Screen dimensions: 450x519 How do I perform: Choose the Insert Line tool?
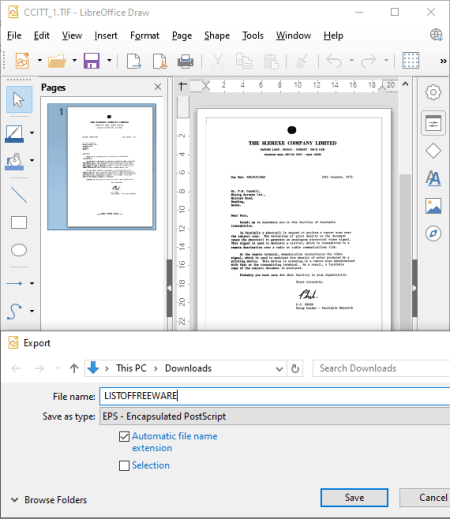click(19, 195)
